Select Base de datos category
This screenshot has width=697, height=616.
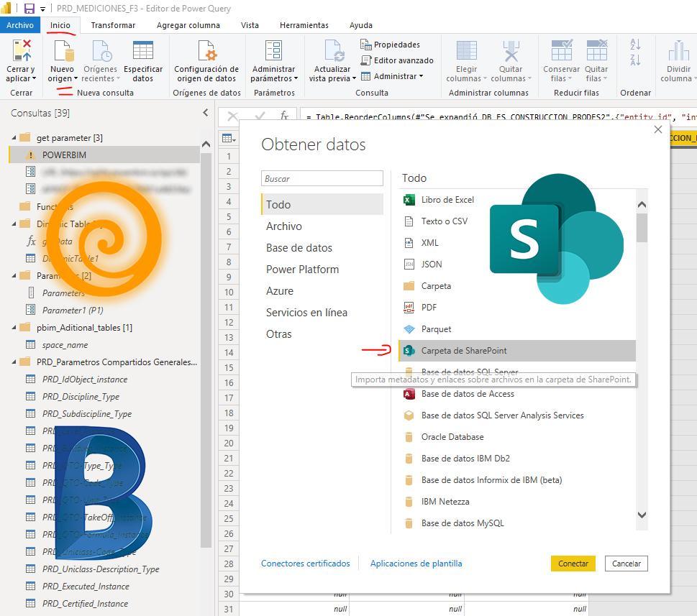(299, 248)
